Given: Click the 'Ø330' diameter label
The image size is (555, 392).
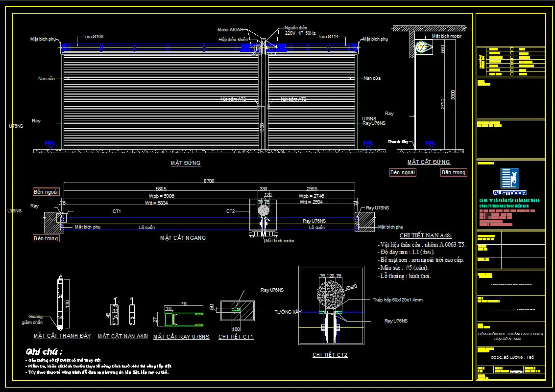Looking at the screenshot, I should coord(352,288).
